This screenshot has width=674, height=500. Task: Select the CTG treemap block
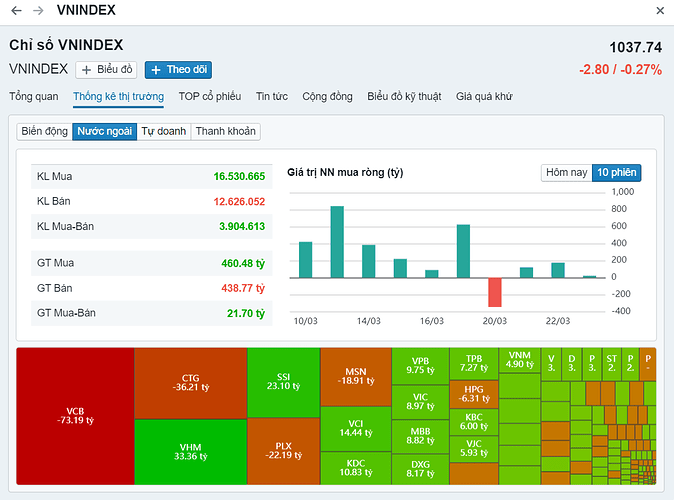pos(190,383)
